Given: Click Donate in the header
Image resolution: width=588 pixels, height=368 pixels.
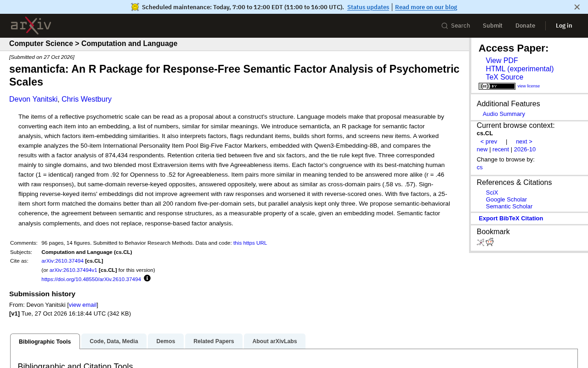Looking at the screenshot, I should pos(525,26).
